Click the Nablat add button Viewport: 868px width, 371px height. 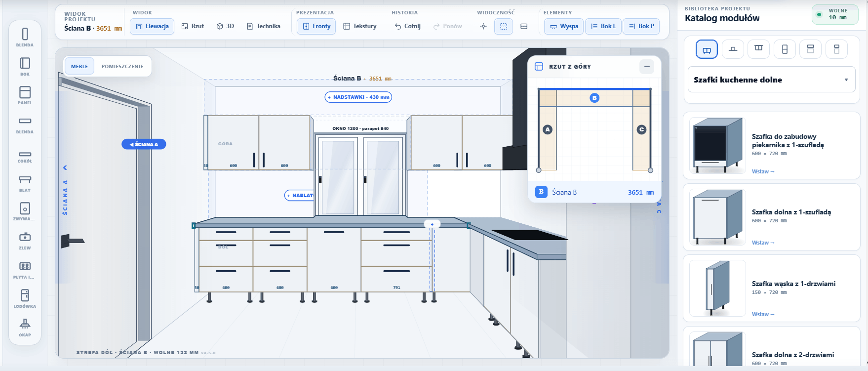pyautogui.click(x=299, y=196)
